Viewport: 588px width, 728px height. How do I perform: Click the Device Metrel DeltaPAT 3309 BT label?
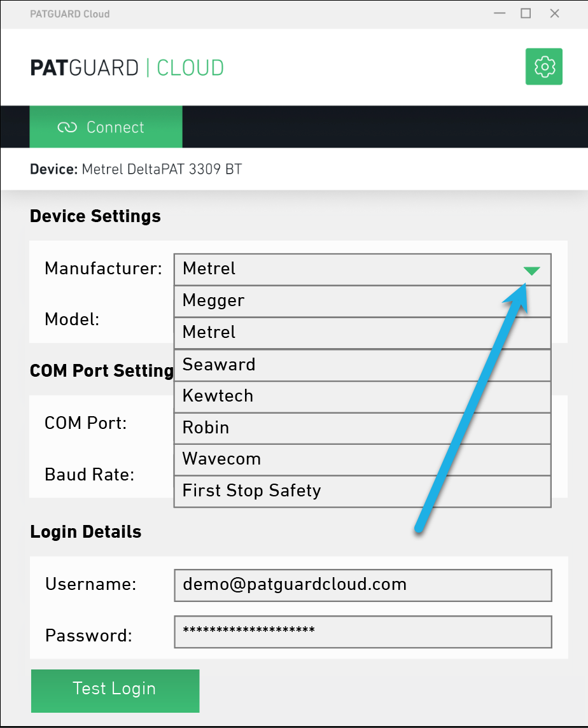(136, 169)
